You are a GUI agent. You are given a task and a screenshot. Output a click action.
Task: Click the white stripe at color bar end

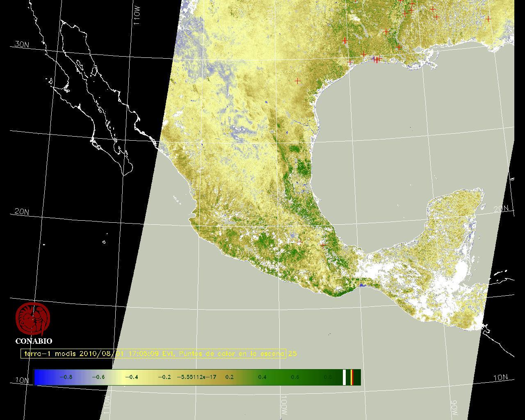345,377
